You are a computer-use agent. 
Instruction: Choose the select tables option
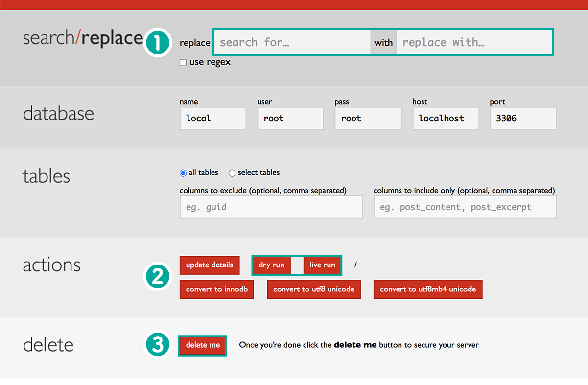point(232,173)
